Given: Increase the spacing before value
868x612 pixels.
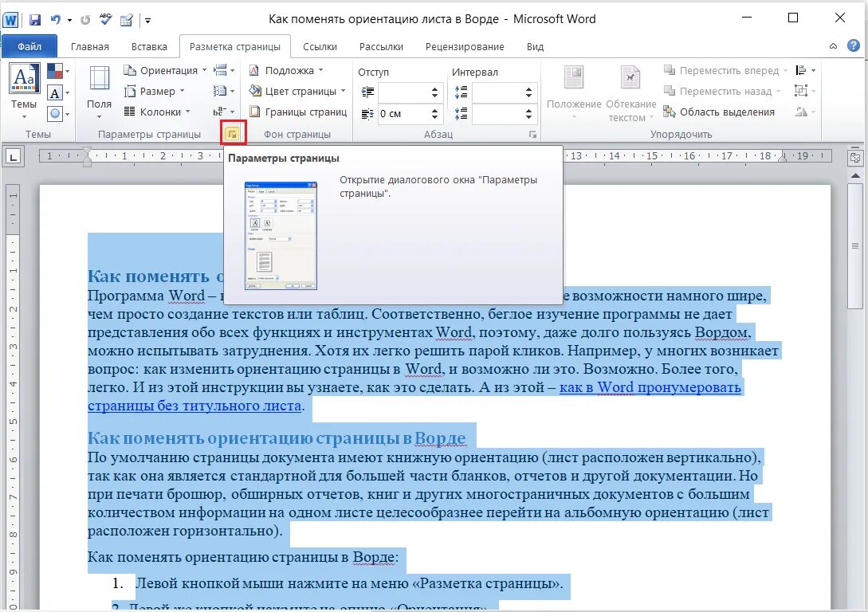Looking at the screenshot, I should [x=529, y=88].
